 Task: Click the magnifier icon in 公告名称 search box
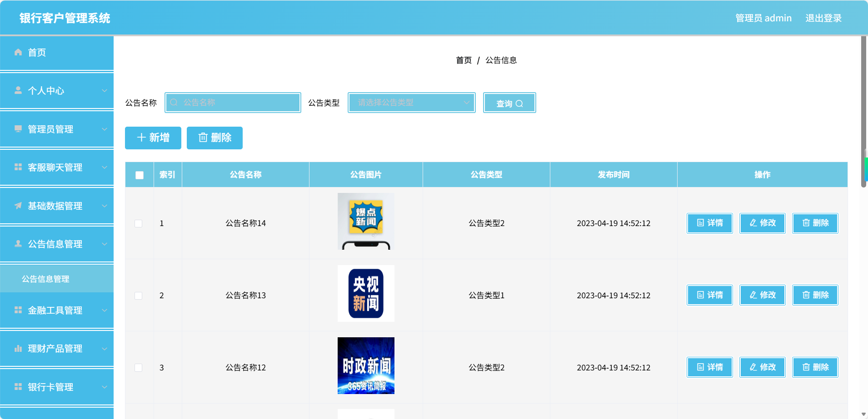pyautogui.click(x=174, y=103)
